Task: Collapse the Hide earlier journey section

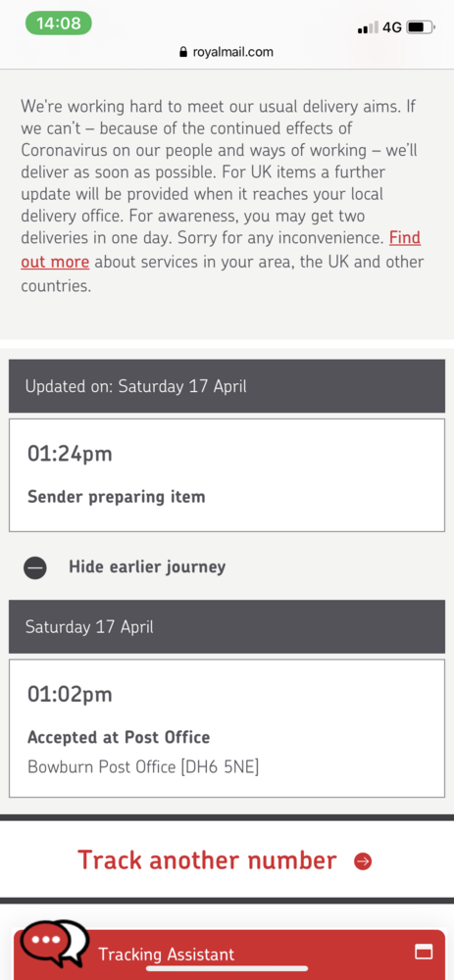Action: tap(147, 566)
